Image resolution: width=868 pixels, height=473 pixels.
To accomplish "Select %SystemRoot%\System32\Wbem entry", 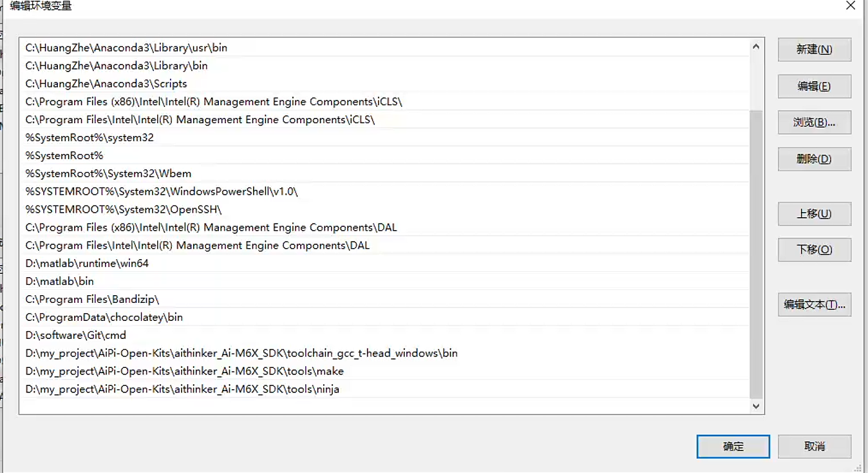I will coord(384,174).
